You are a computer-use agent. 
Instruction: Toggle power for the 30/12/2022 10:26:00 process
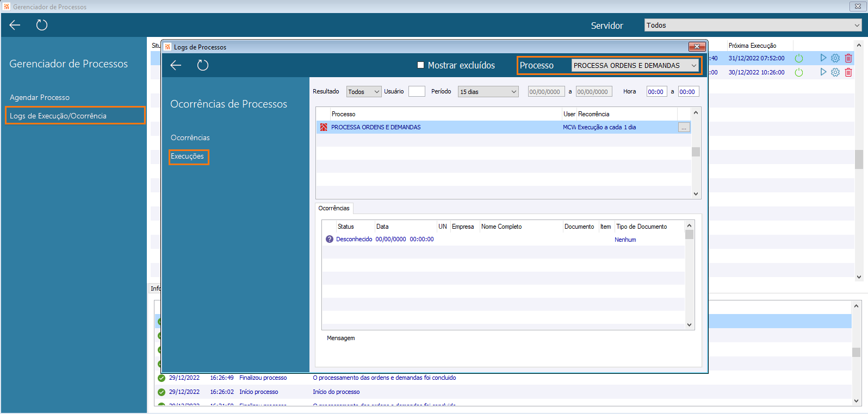pos(799,72)
